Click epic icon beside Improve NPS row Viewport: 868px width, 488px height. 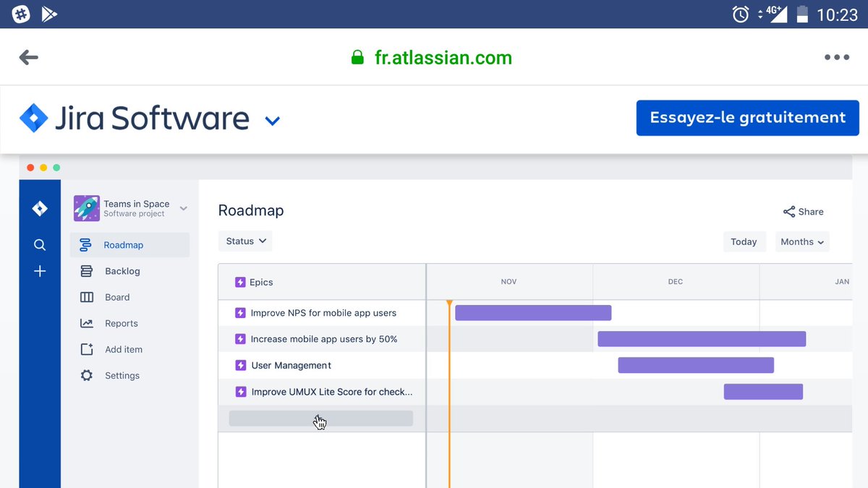click(241, 313)
